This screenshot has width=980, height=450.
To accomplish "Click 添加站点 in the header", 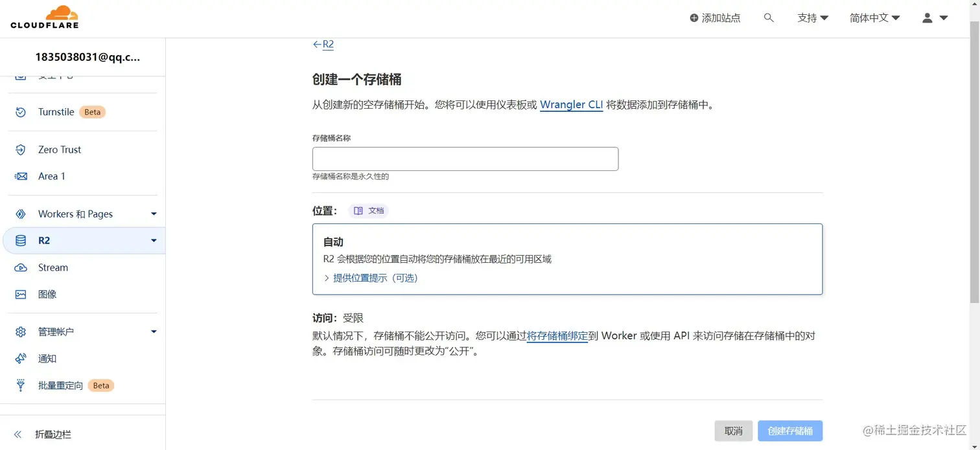I will pyautogui.click(x=715, y=18).
